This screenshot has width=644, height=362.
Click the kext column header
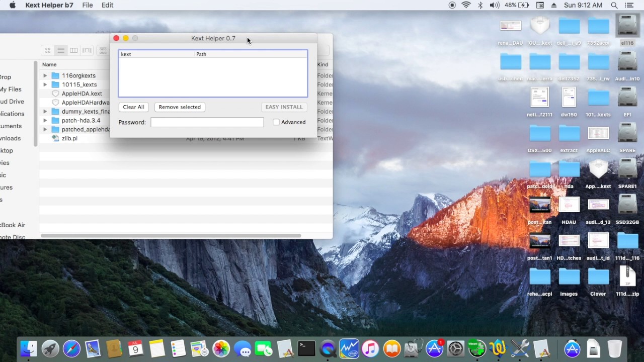156,54
